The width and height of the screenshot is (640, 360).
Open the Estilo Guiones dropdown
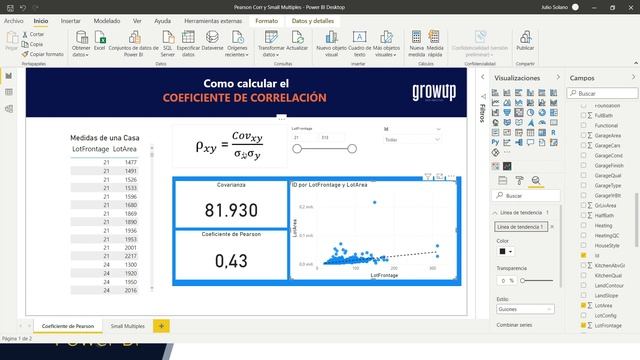coord(525,309)
